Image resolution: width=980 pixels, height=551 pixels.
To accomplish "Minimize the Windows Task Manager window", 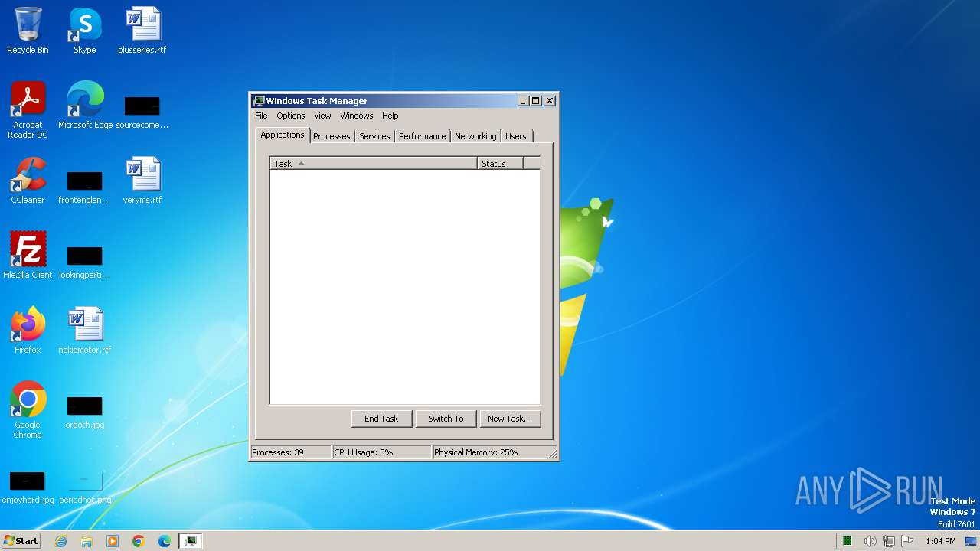I will (x=523, y=100).
